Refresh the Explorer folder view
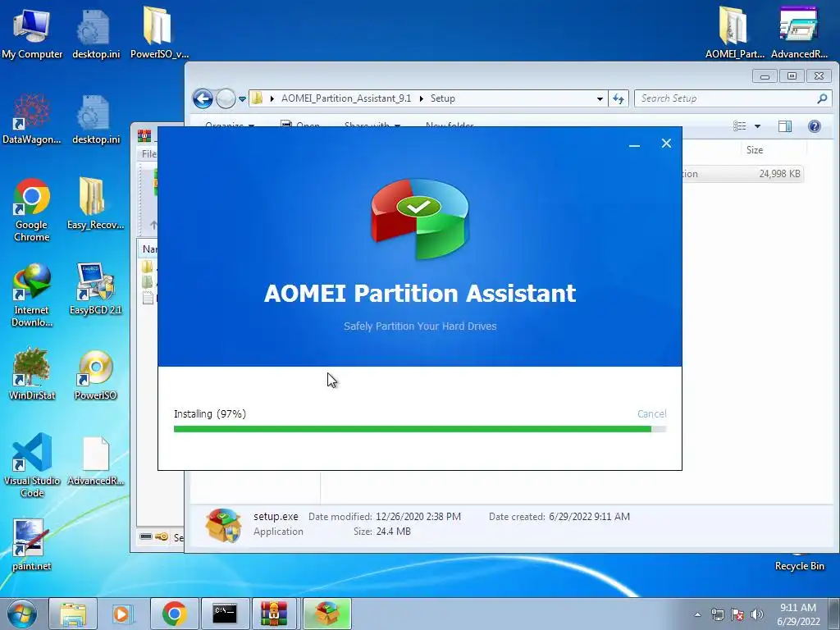 [619, 98]
